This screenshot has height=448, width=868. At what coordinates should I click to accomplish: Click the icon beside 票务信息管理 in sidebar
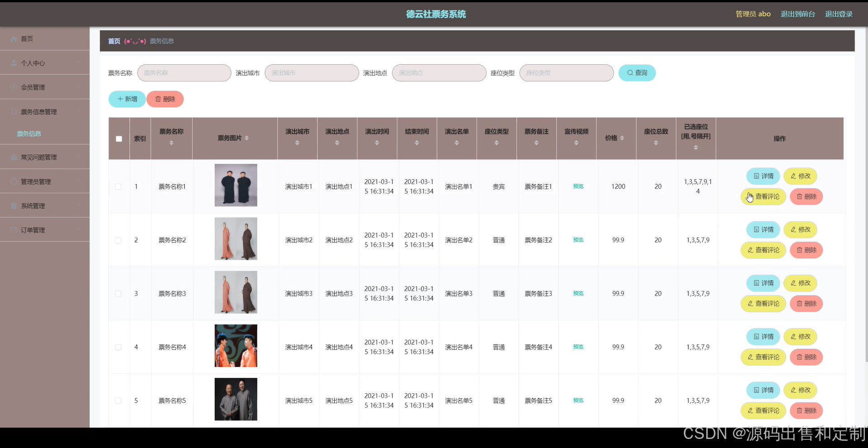click(14, 112)
